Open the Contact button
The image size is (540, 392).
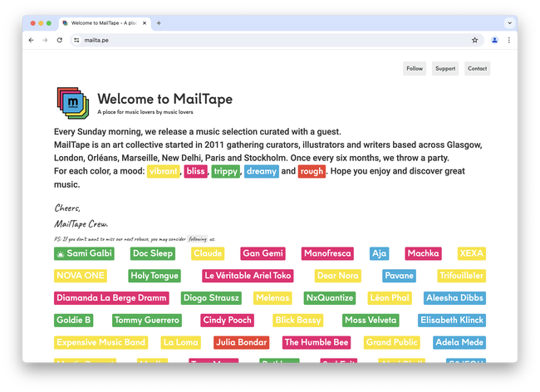point(478,68)
